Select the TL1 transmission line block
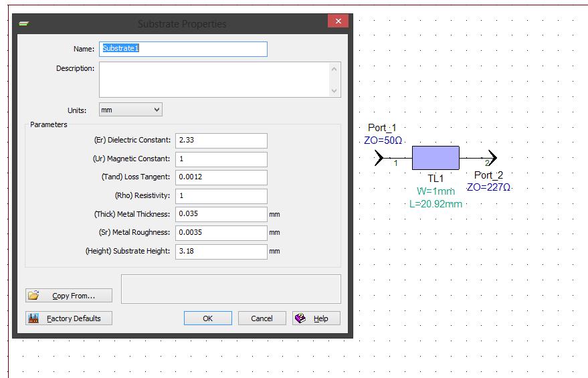The image size is (588, 378). click(435, 158)
